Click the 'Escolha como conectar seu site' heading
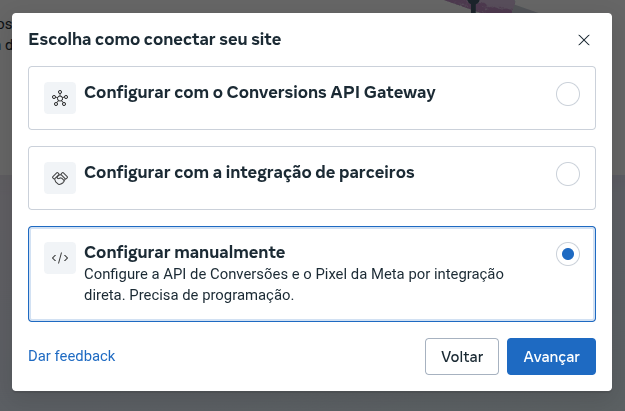 155,39
